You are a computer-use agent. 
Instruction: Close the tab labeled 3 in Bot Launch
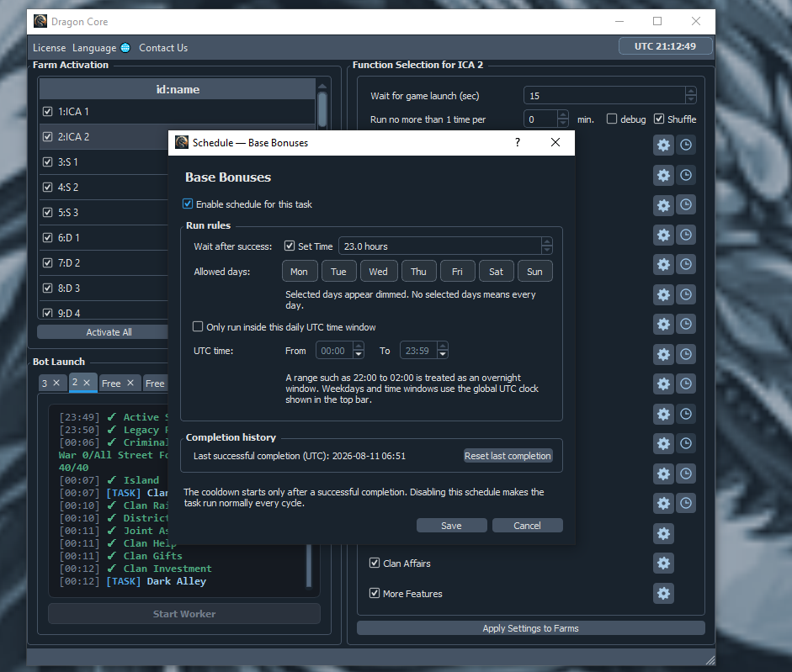56,383
